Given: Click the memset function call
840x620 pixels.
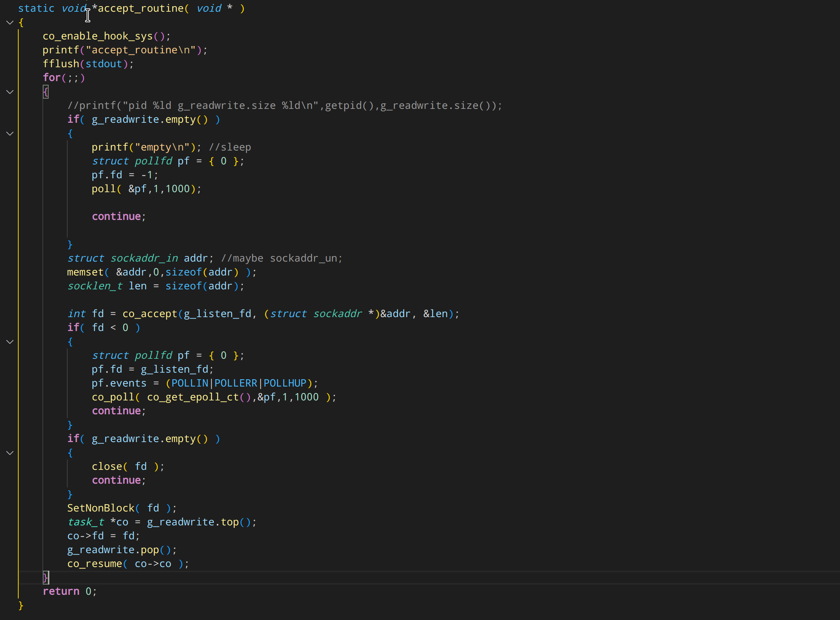Looking at the screenshot, I should (x=85, y=272).
